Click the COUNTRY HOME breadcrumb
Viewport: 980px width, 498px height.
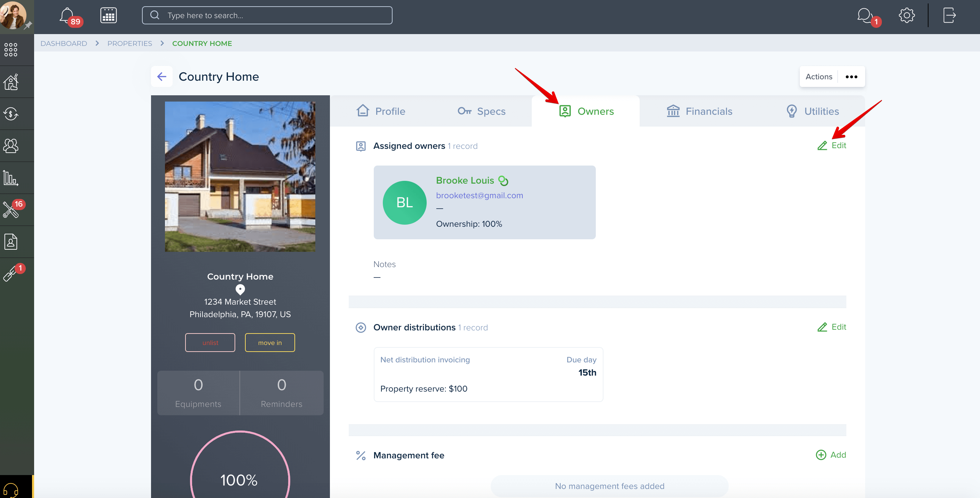pyautogui.click(x=202, y=43)
